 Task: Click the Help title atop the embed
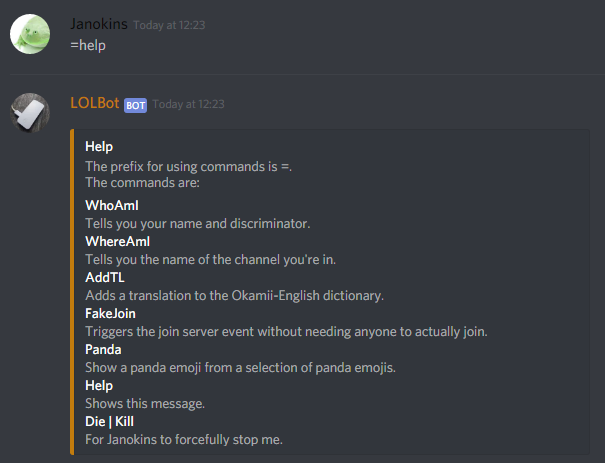point(99,146)
